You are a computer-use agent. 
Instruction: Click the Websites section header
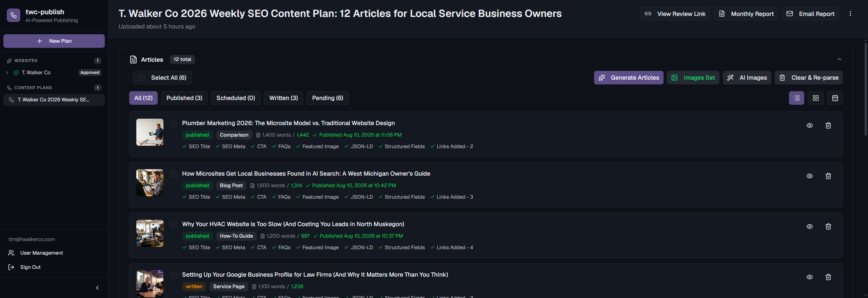point(26,61)
